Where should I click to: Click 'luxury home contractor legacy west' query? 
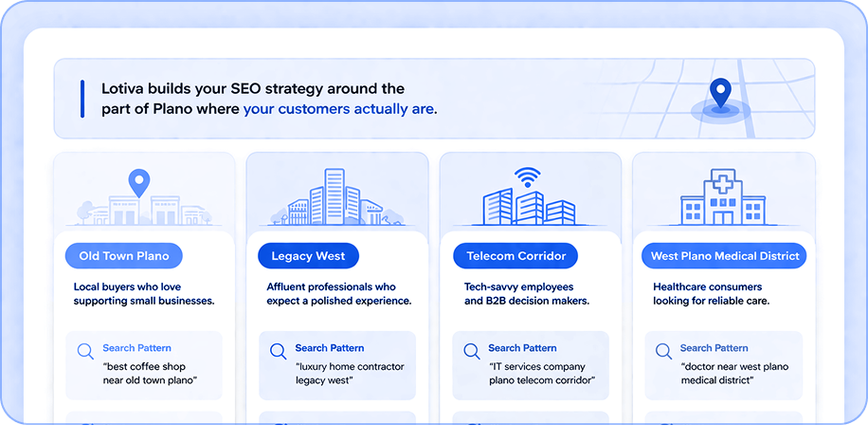(350, 374)
